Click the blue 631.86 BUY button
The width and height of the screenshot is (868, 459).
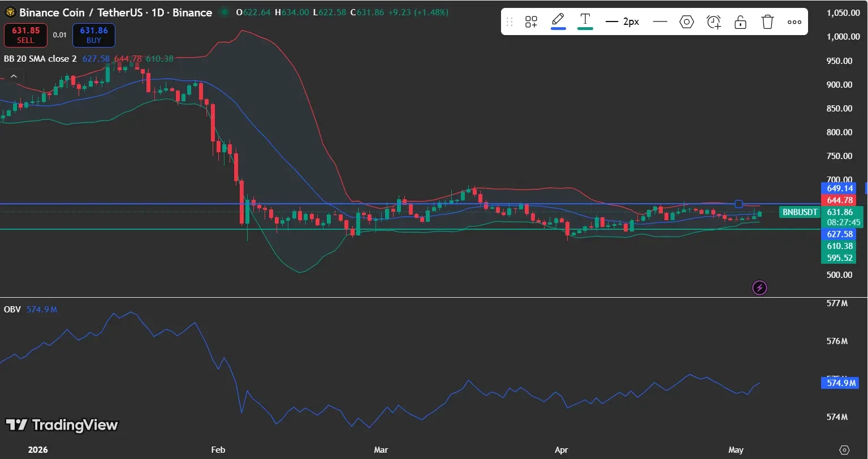(94, 35)
